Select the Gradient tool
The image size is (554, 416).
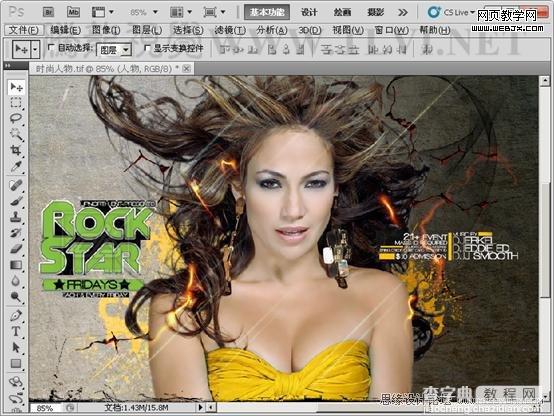click(16, 265)
